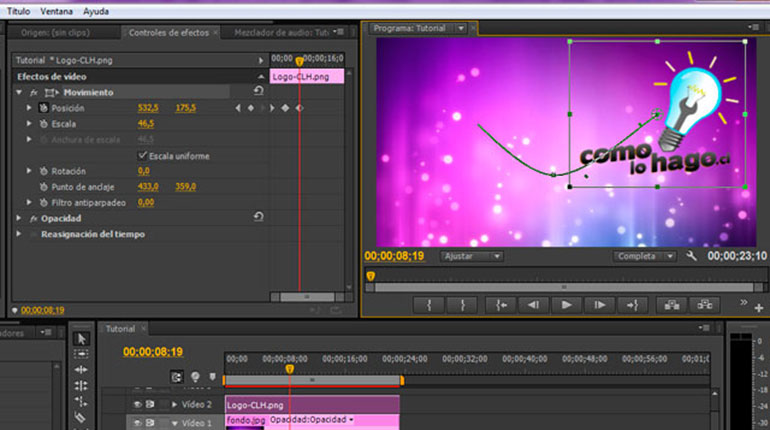Toggle Punto de anclaje stopwatch
Image resolution: width=770 pixels, height=430 pixels.
(x=44, y=187)
